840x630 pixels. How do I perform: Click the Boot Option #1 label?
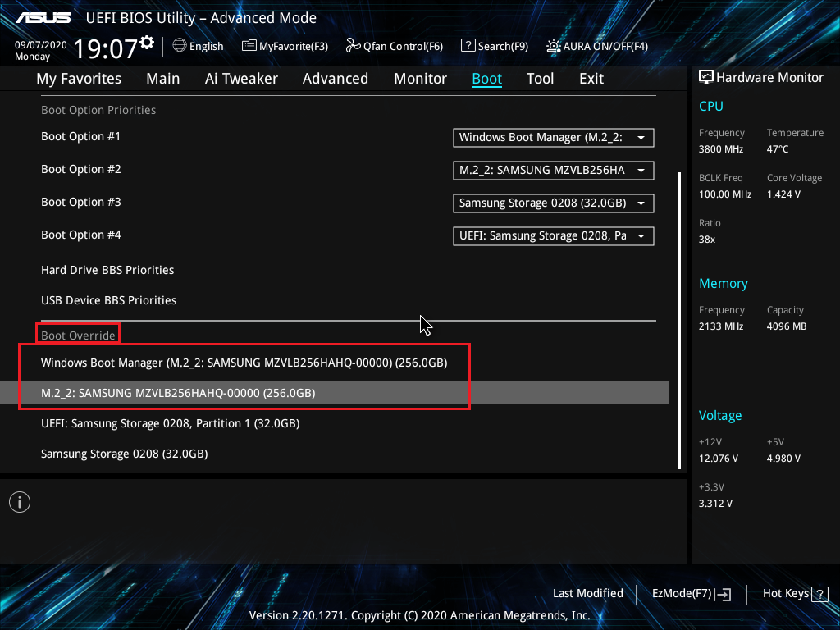(81, 137)
